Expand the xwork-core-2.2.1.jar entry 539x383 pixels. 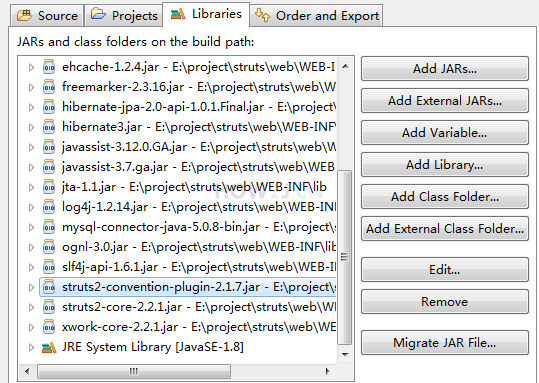point(31,327)
